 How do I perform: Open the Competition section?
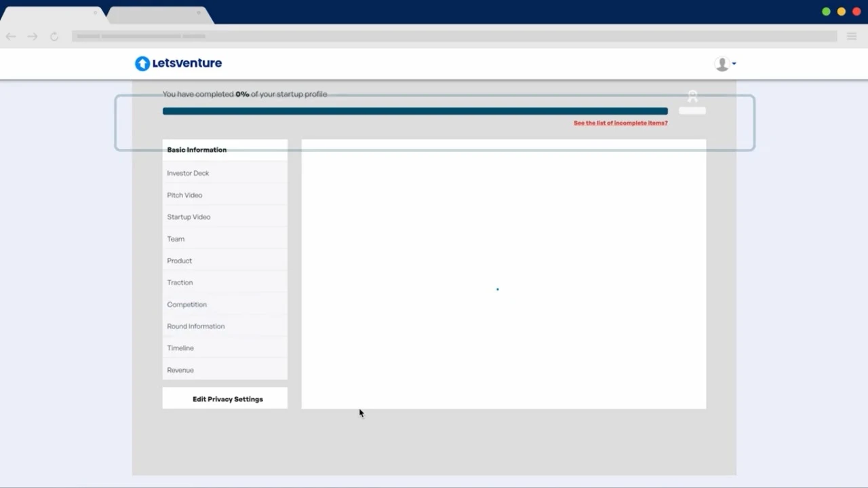click(x=186, y=305)
